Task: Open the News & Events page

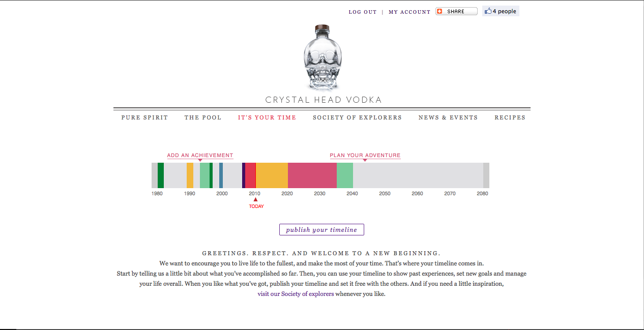Action: (448, 117)
